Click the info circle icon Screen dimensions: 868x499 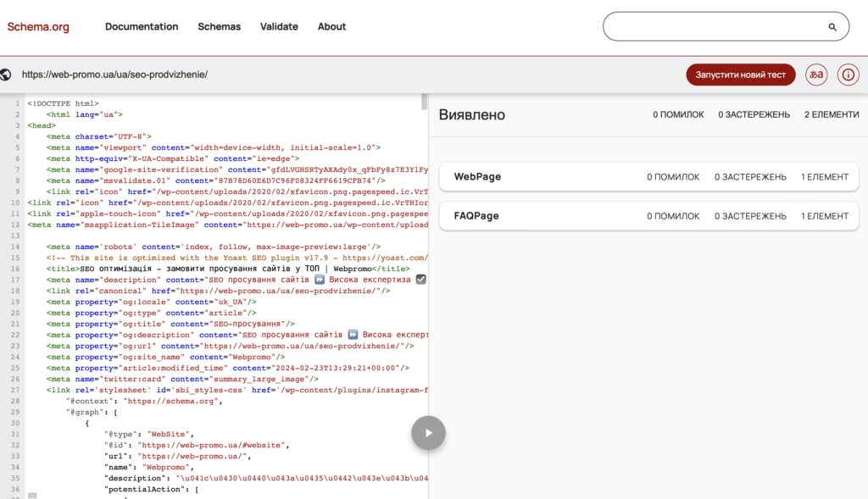click(x=848, y=75)
